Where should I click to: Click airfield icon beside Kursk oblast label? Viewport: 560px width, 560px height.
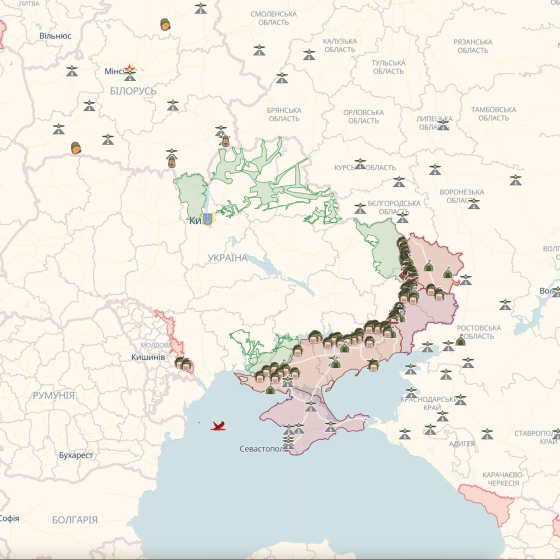[360, 164]
